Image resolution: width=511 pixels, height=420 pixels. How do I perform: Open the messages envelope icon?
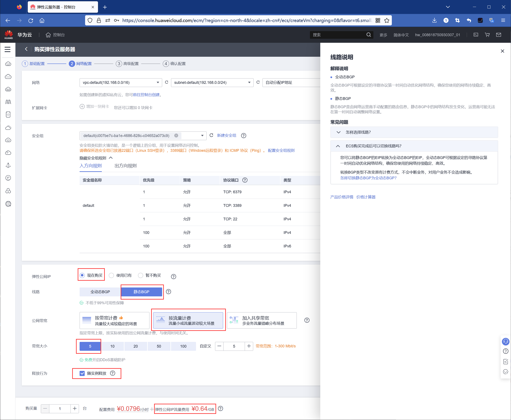[x=499, y=35]
